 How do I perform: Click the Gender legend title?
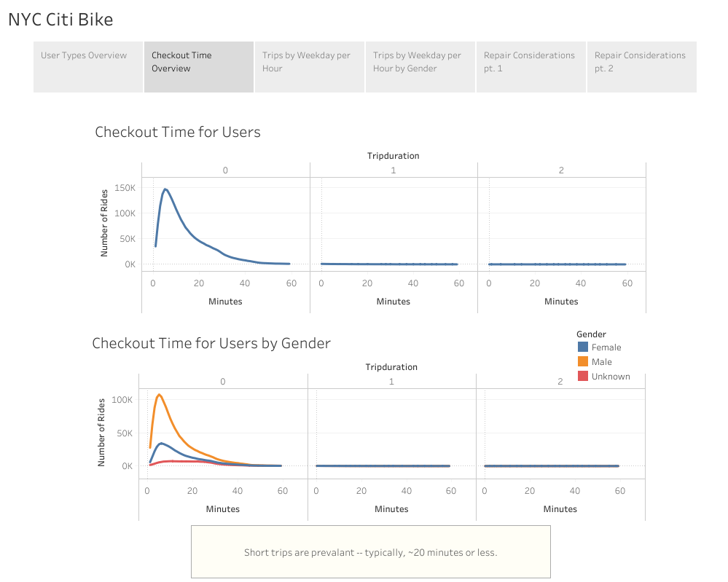point(591,334)
